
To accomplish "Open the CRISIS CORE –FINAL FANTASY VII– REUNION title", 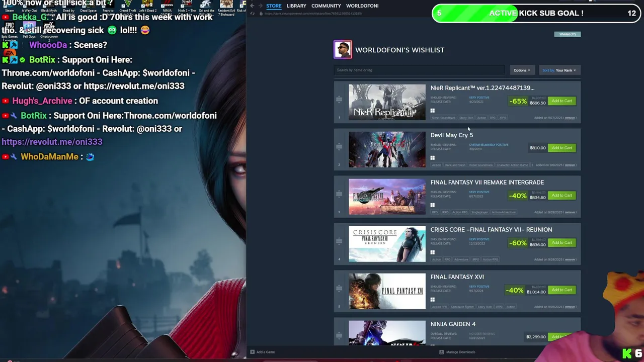I will tap(491, 230).
